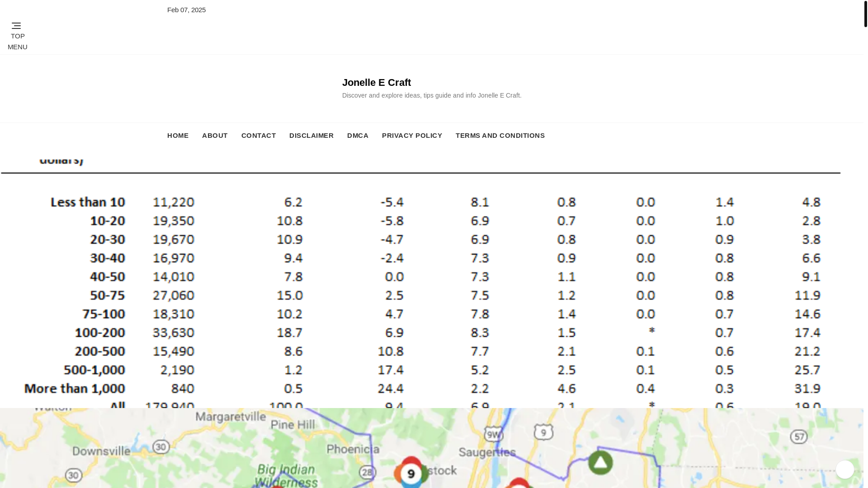Viewport: 868px width, 488px height.
Task: Open the TOP MENU hamburger icon
Action: (16, 26)
